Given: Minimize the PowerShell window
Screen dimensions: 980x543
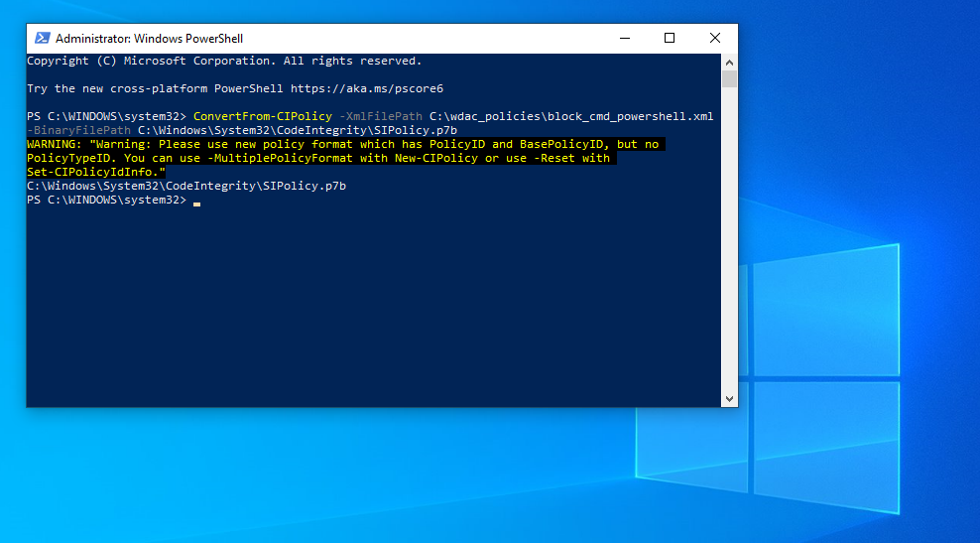Looking at the screenshot, I should (624, 38).
